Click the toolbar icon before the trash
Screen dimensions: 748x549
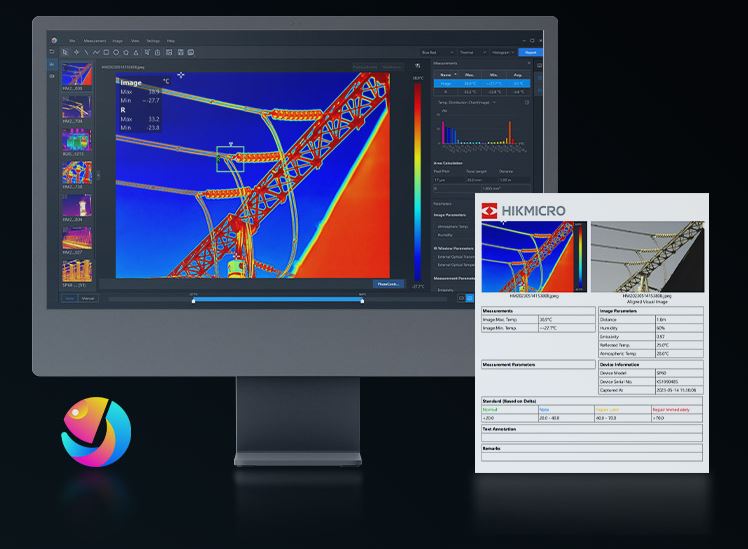[147, 52]
